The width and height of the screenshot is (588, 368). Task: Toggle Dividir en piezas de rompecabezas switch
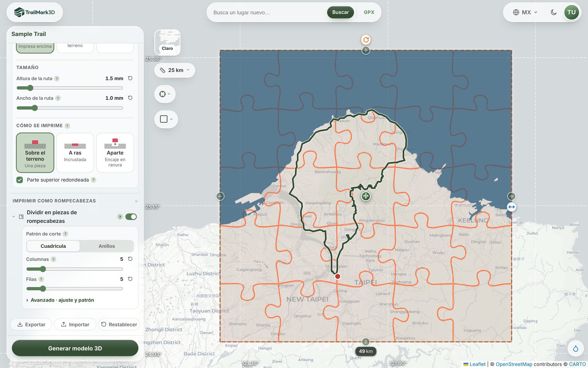(131, 217)
